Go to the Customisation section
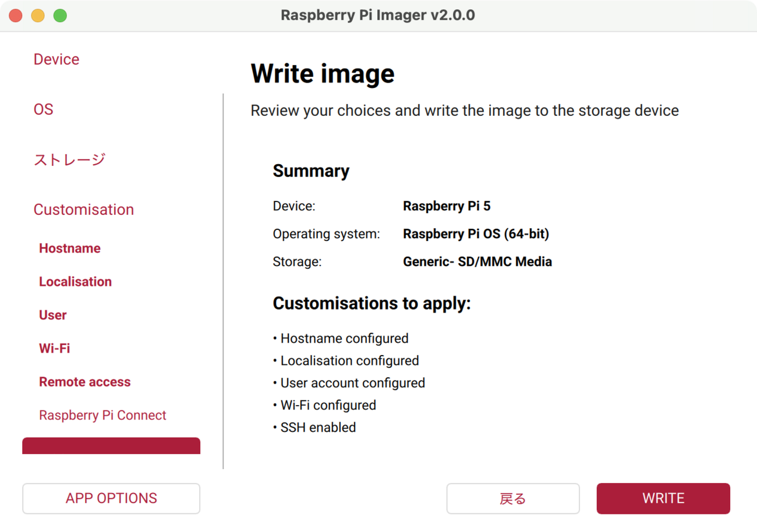This screenshot has height=532, width=757. pyautogui.click(x=83, y=209)
